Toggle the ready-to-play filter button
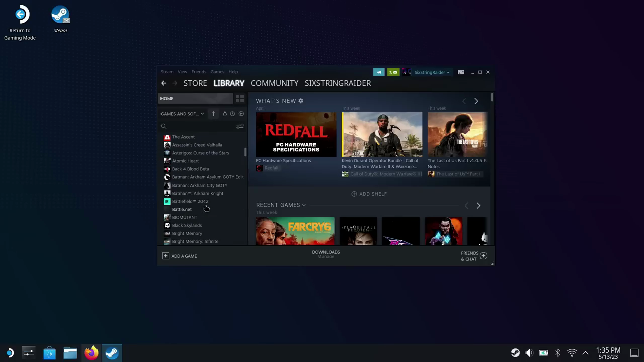This screenshot has width=644, height=362. pyautogui.click(x=241, y=114)
